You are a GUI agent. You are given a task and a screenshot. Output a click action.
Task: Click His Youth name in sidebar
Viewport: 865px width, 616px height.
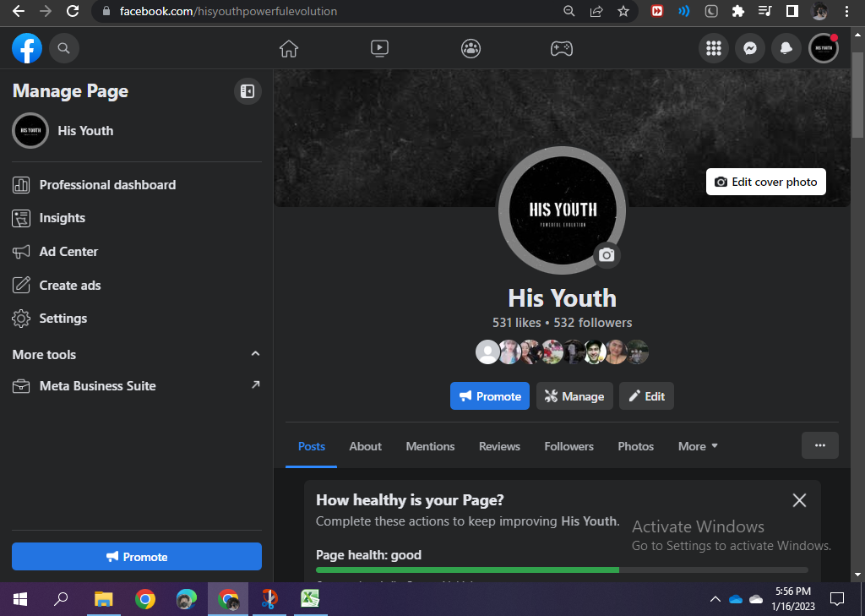tap(85, 131)
